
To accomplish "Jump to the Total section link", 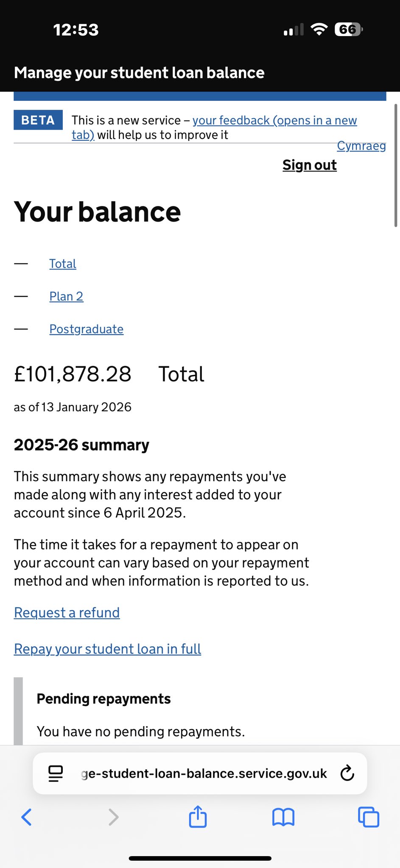I will pos(63,264).
